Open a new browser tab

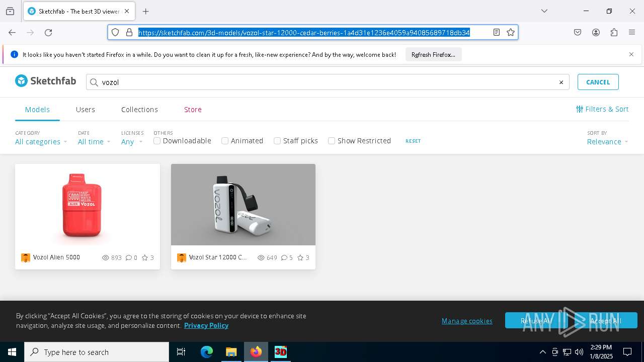[x=146, y=11]
